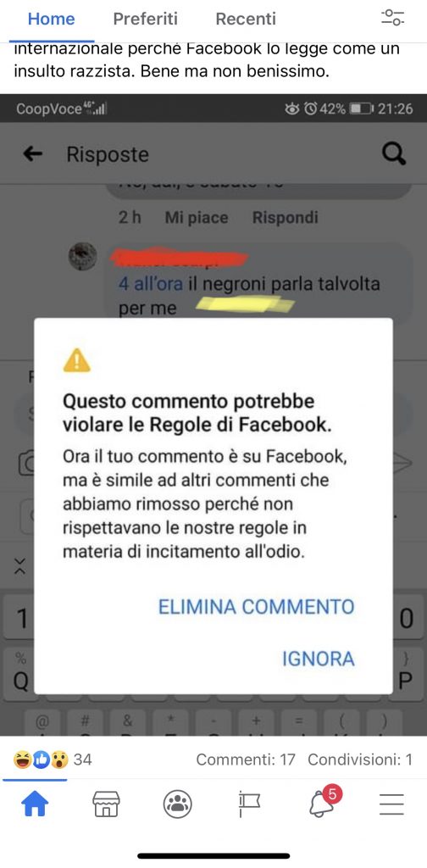The height and width of the screenshot is (868, 427).
Task: Open the Pages flag icon
Action: tap(249, 804)
